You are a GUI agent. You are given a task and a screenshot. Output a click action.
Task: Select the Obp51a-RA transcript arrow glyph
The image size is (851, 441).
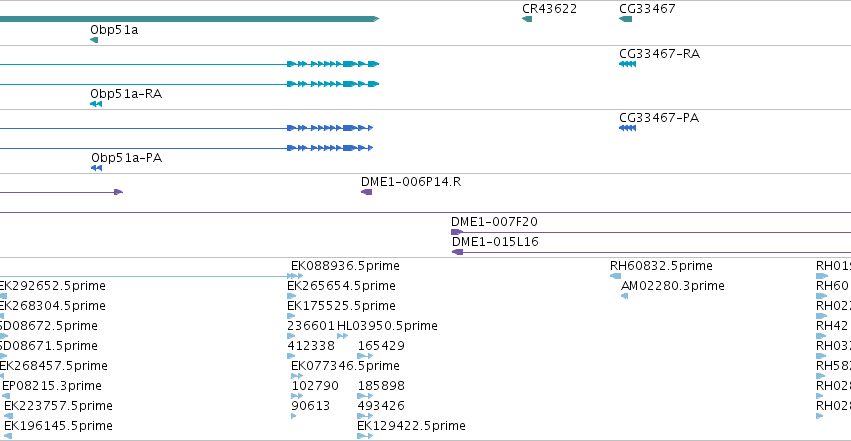96,104
